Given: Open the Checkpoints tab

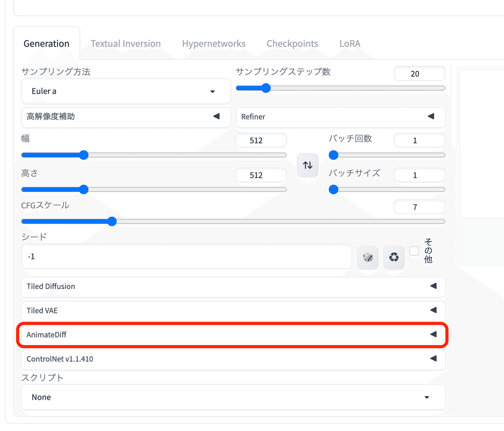Looking at the screenshot, I should 292,44.
